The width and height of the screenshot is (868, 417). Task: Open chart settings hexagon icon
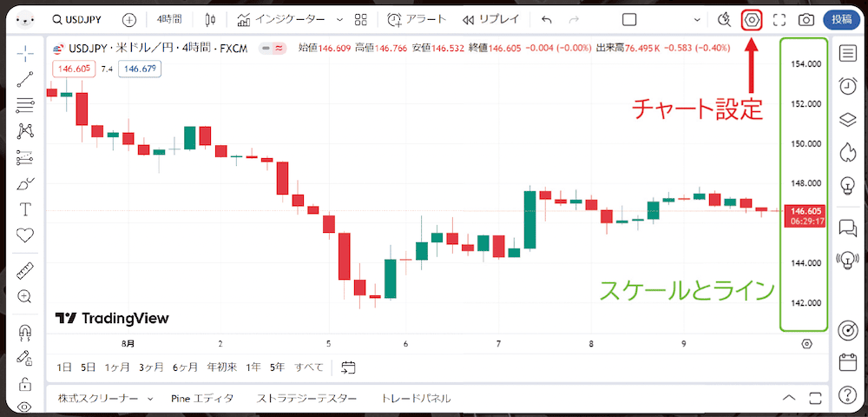(752, 20)
